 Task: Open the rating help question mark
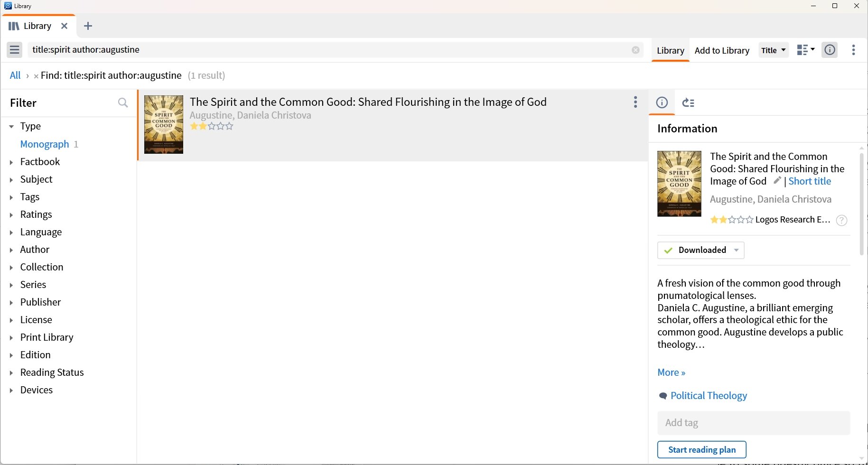pos(841,220)
